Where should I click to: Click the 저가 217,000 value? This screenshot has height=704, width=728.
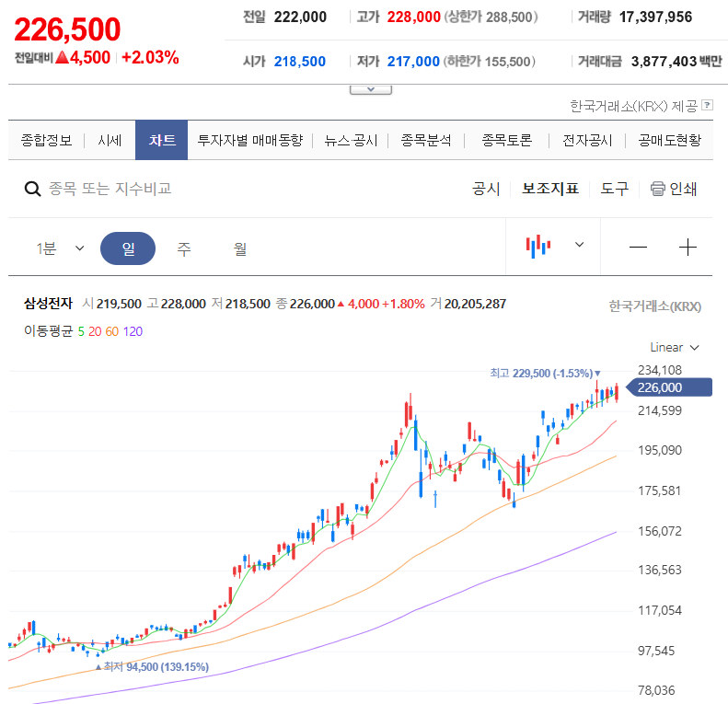413,62
